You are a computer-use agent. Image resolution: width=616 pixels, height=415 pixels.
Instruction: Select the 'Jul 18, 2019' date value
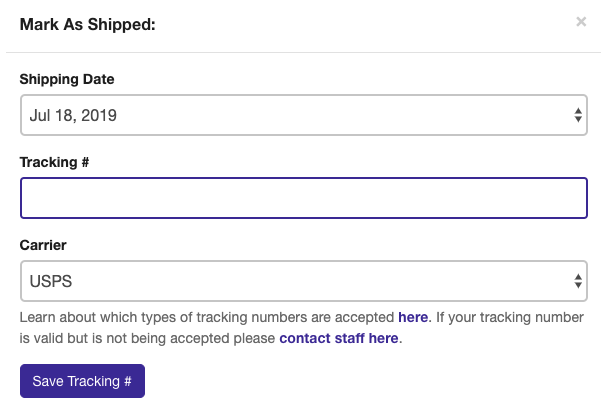point(73,116)
